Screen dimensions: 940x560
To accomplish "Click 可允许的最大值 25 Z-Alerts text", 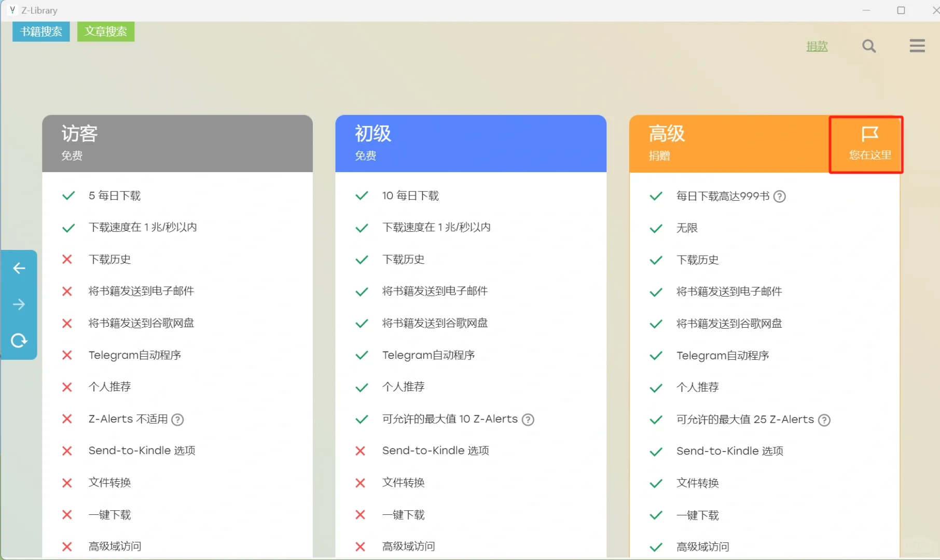I will [x=745, y=420].
